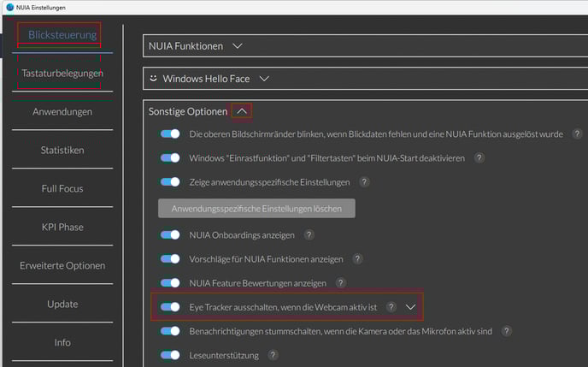Viewport: 588px width, 367px height.
Task: Open help for Eye Tracker ausschalten option
Action: tap(391, 307)
